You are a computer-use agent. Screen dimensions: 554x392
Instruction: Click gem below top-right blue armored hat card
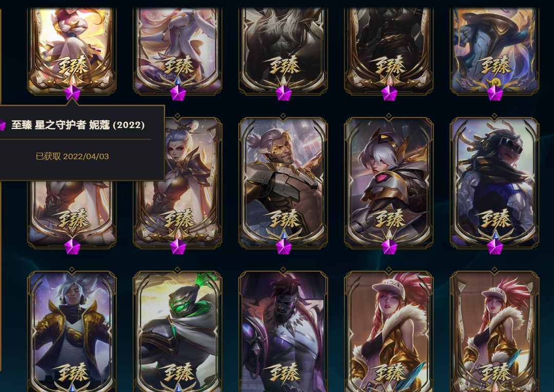point(494,93)
